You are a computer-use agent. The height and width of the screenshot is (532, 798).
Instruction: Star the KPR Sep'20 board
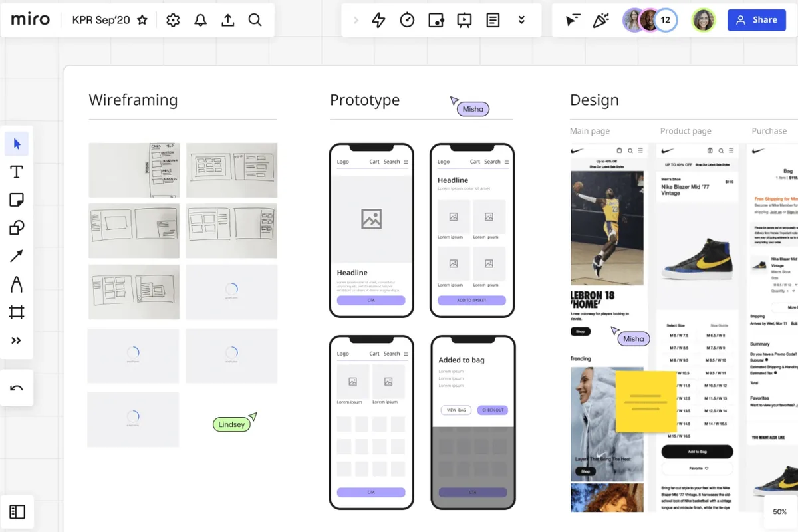point(142,20)
